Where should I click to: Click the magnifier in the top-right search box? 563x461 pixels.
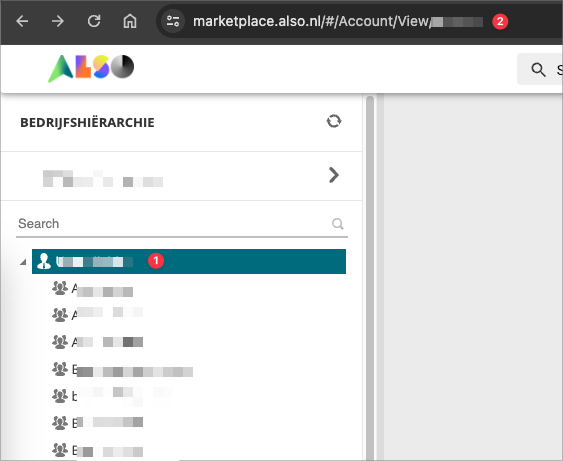click(538, 70)
